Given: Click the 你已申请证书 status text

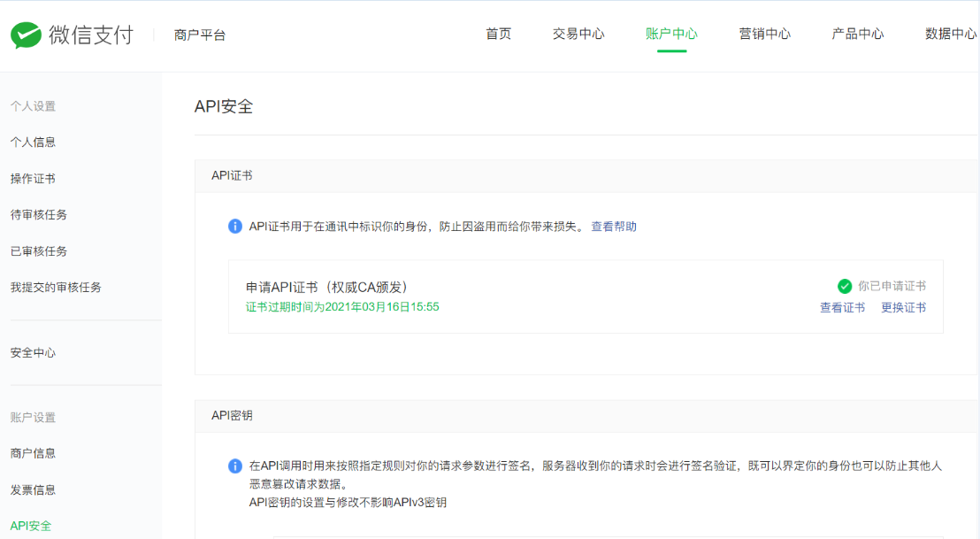Looking at the screenshot, I should click(x=892, y=287).
